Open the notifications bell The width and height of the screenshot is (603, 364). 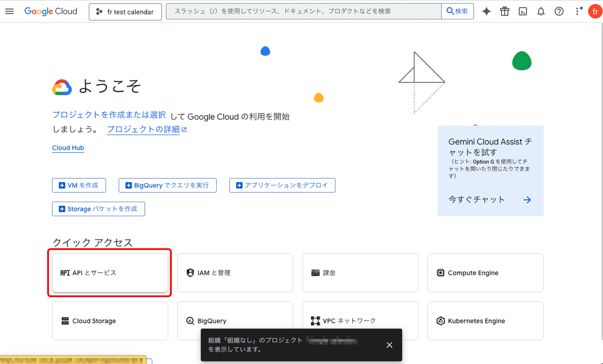point(541,11)
